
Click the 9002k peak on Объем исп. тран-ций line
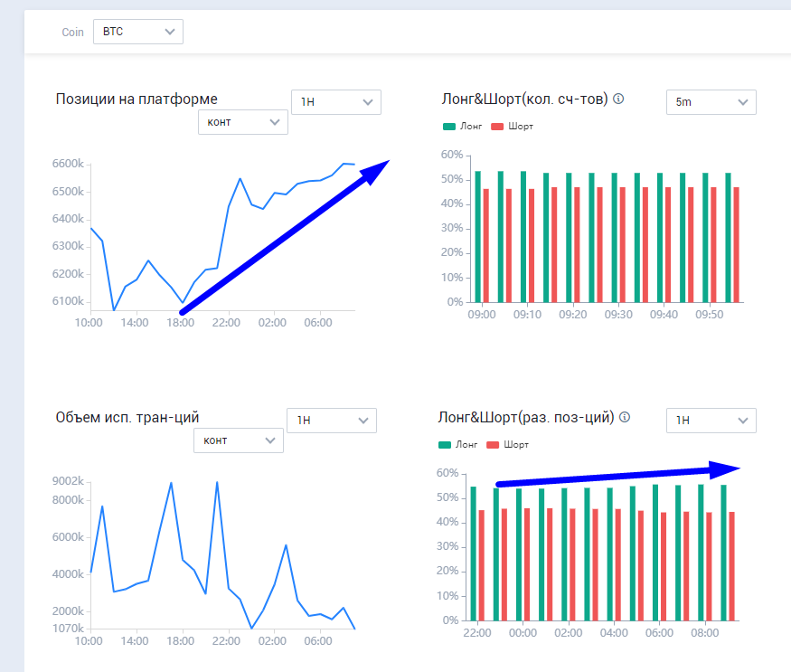pyautogui.click(x=171, y=483)
